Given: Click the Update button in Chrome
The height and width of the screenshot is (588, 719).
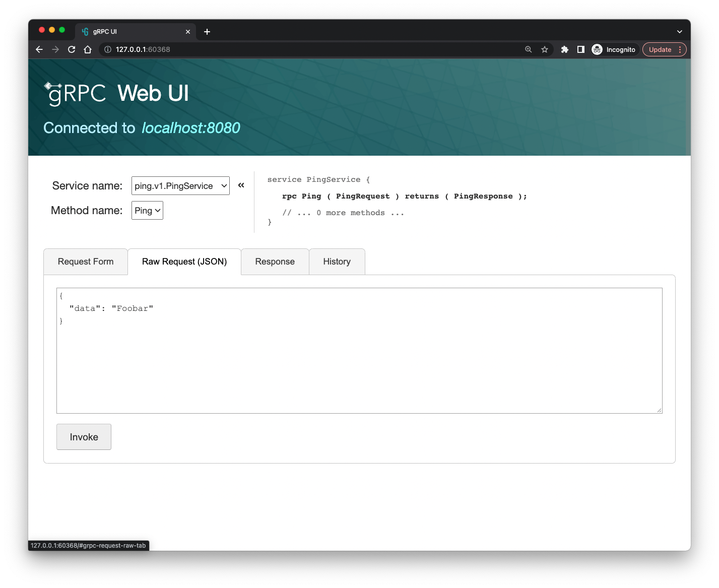Looking at the screenshot, I should coord(664,49).
